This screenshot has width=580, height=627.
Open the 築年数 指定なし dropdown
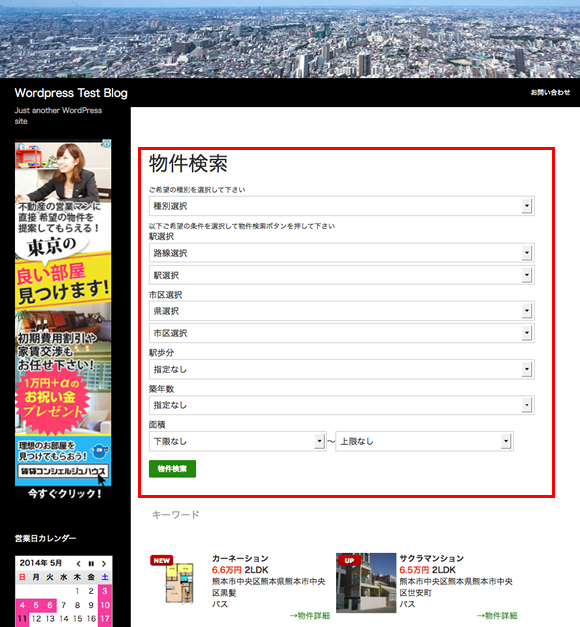pyautogui.click(x=342, y=405)
